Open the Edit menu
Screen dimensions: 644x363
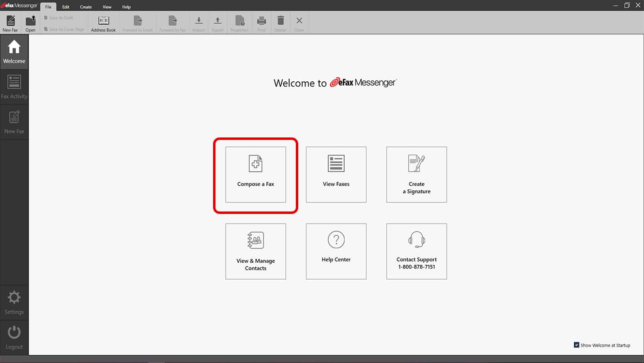pos(65,7)
